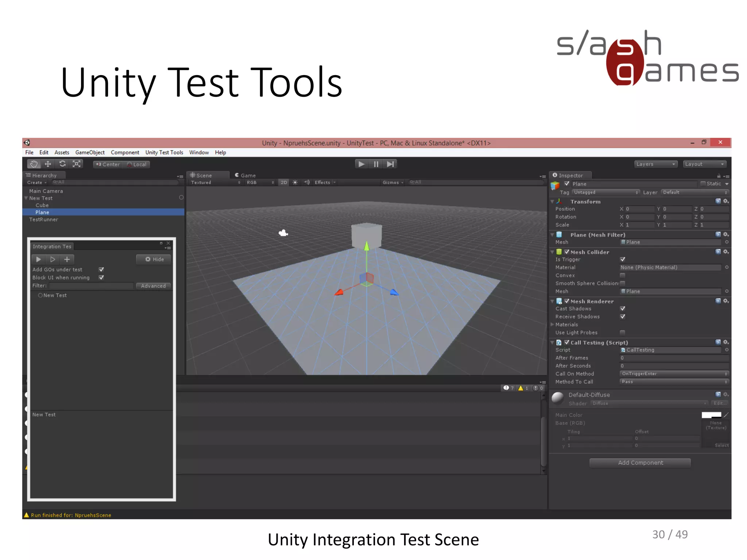
Task: Open the Layers dropdown
Action: click(655, 164)
